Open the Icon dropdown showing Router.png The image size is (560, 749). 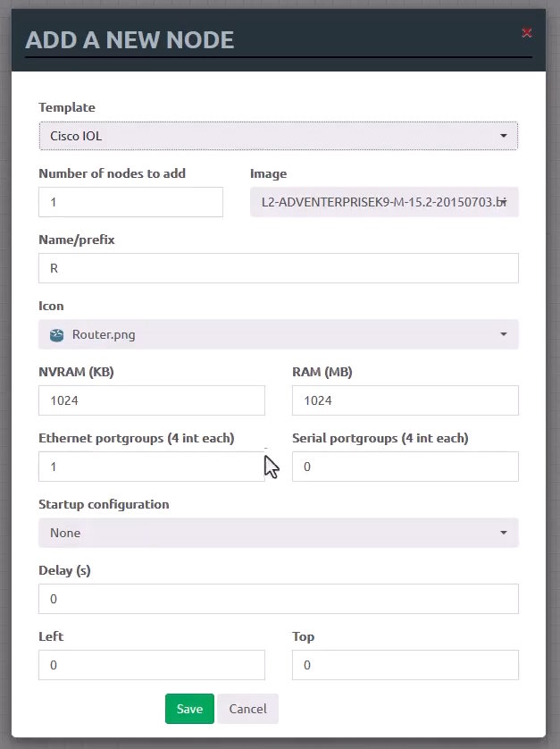tap(279, 334)
